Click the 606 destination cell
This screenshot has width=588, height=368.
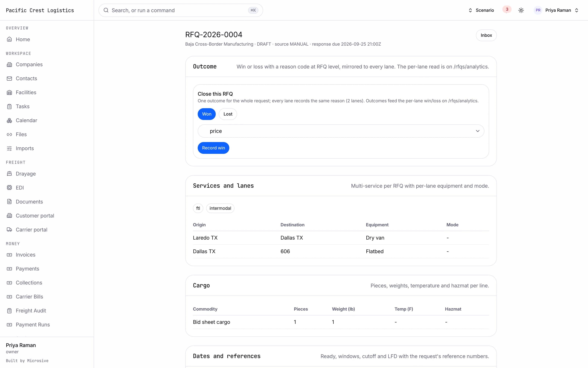285,251
